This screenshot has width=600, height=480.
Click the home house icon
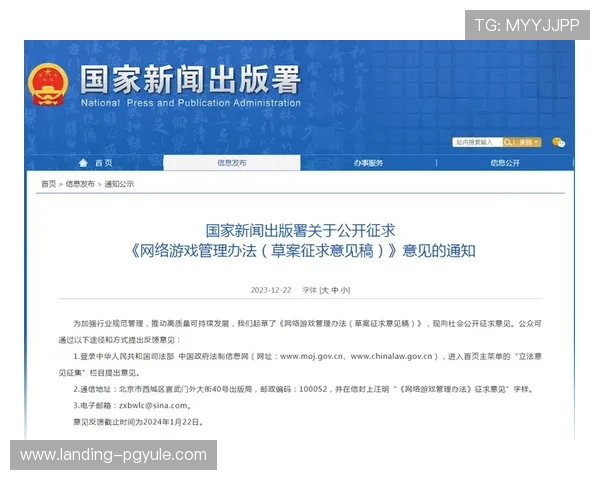[83, 163]
